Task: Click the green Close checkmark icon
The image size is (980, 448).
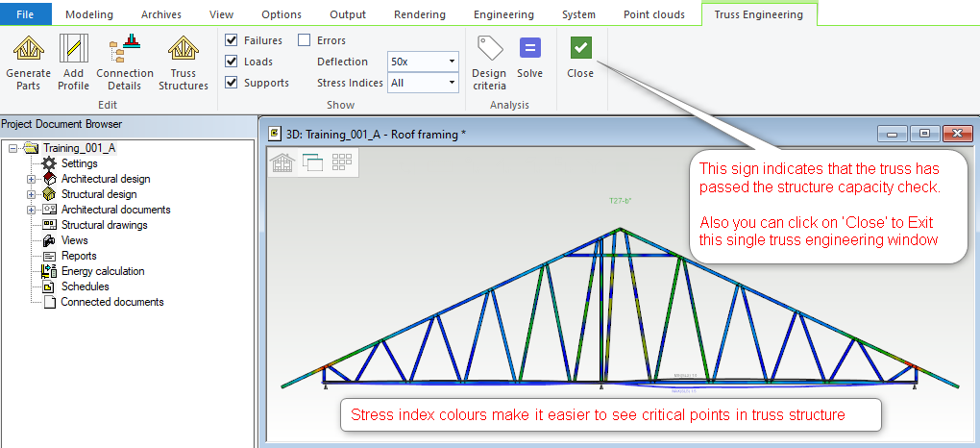Action: pyautogui.click(x=580, y=48)
